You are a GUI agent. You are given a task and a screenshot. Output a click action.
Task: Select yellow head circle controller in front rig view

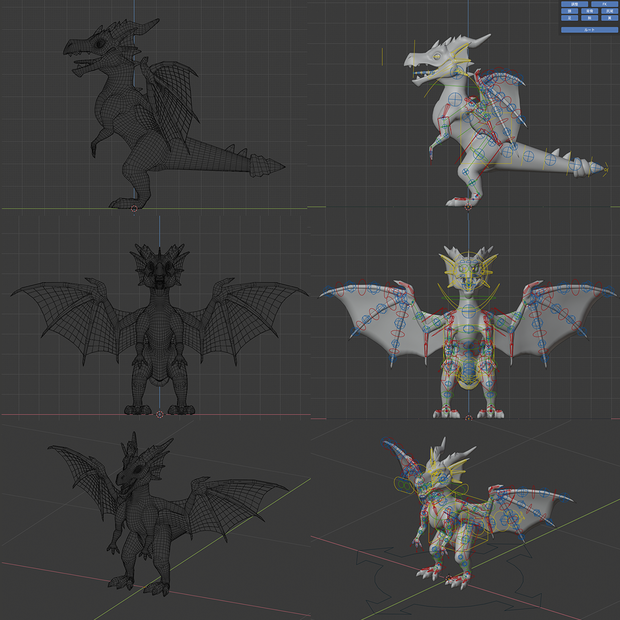tap(468, 266)
